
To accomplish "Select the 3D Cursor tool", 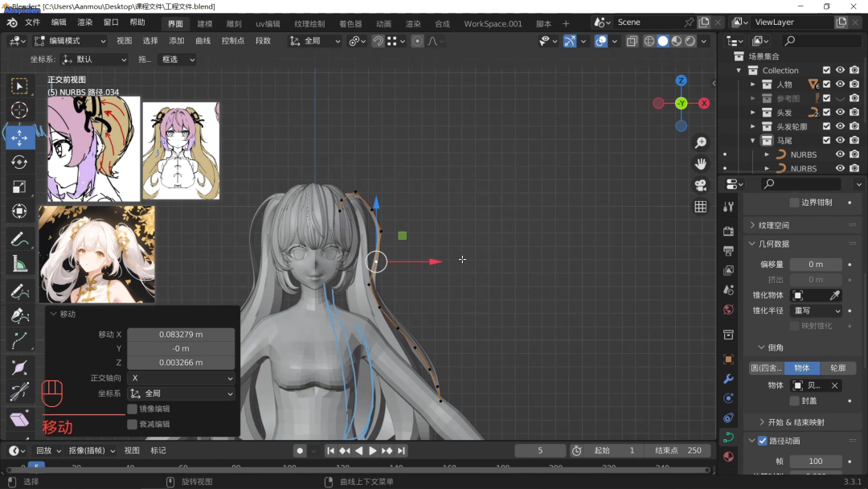I will (x=19, y=110).
